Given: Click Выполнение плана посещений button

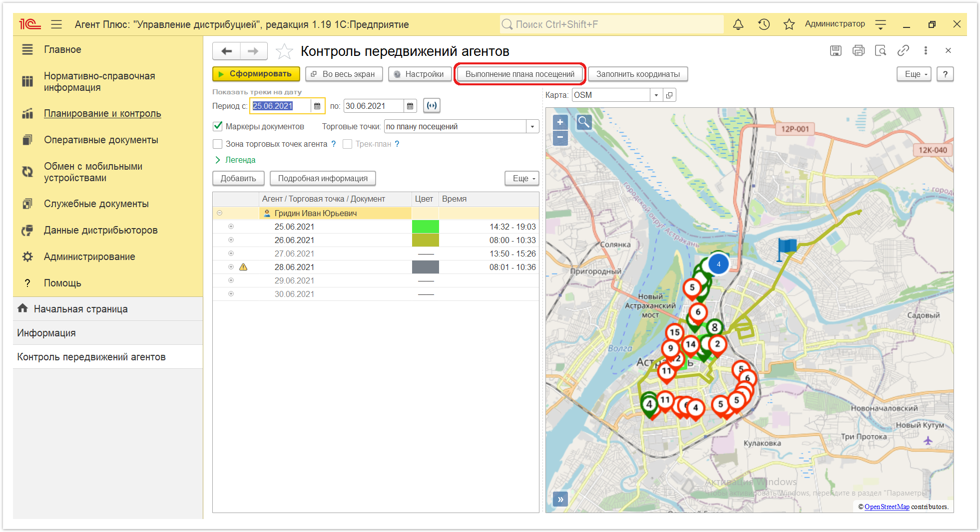Looking at the screenshot, I should point(520,74).
